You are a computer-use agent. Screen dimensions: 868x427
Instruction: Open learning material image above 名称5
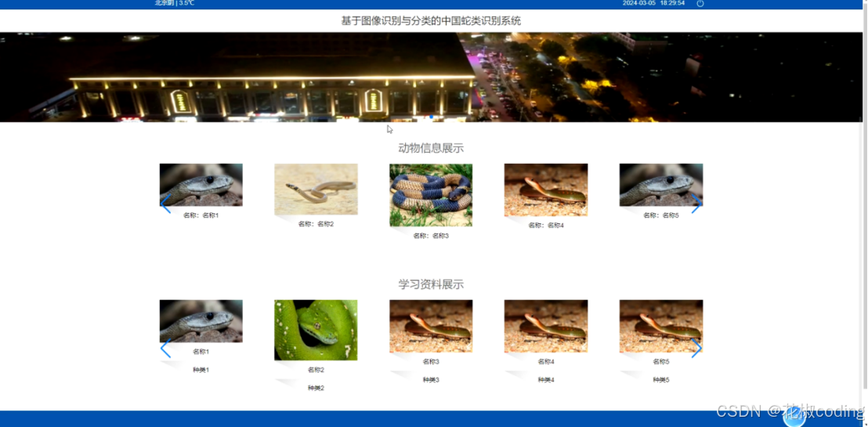[x=661, y=326]
